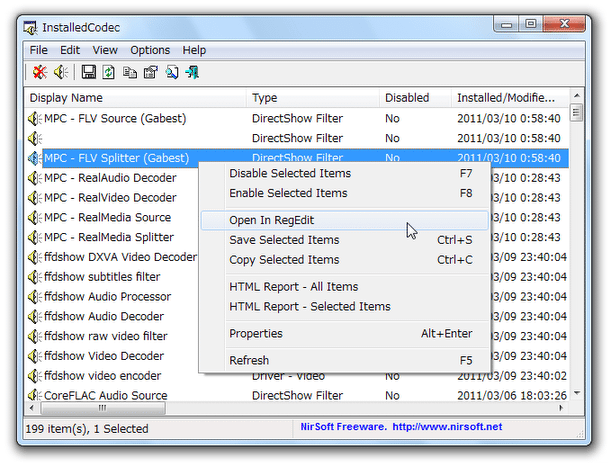Choose Enable Selected Items in context menu
The image size is (611, 467).
(x=344, y=193)
